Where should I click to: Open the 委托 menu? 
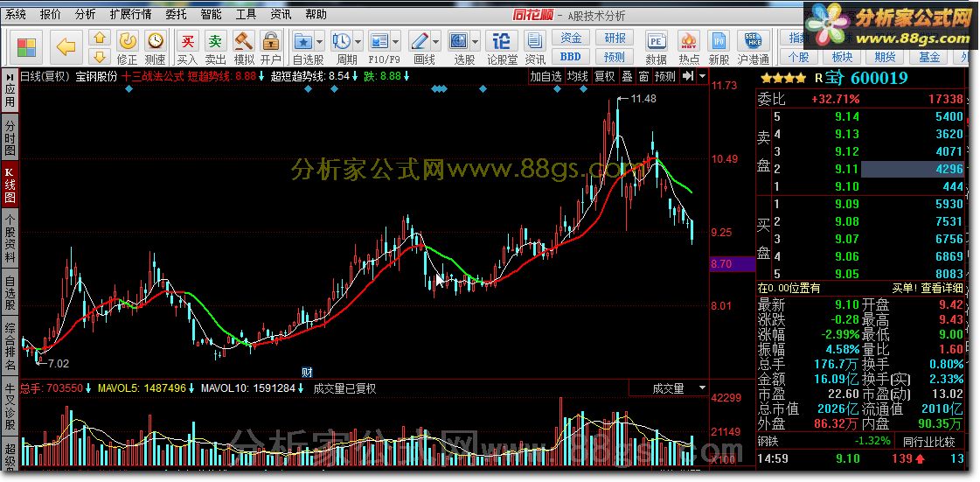[177, 14]
